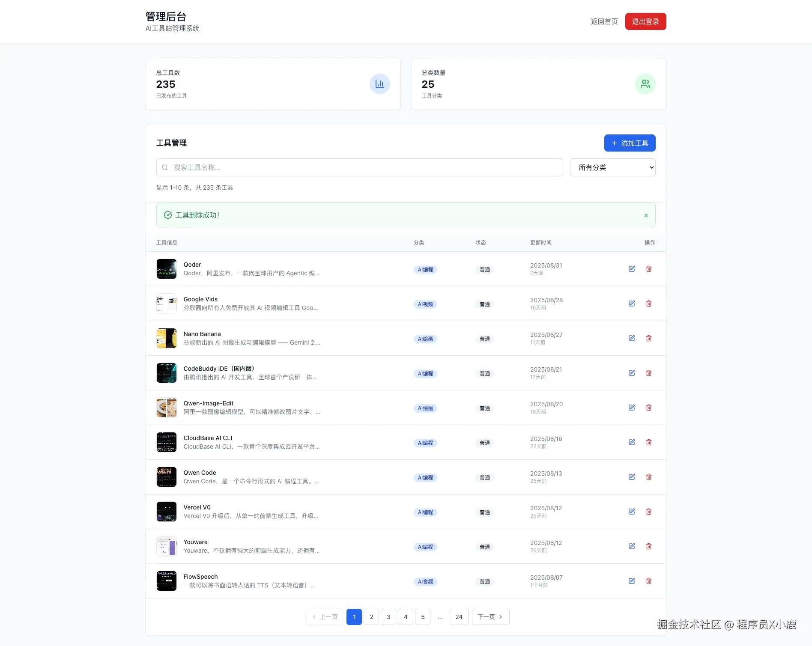Go to next page with 下一页

click(491, 617)
